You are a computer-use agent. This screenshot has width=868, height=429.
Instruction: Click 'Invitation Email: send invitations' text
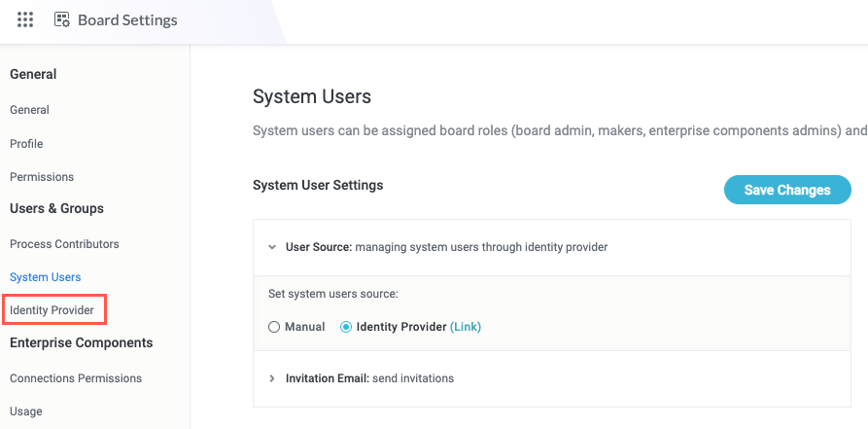(369, 378)
